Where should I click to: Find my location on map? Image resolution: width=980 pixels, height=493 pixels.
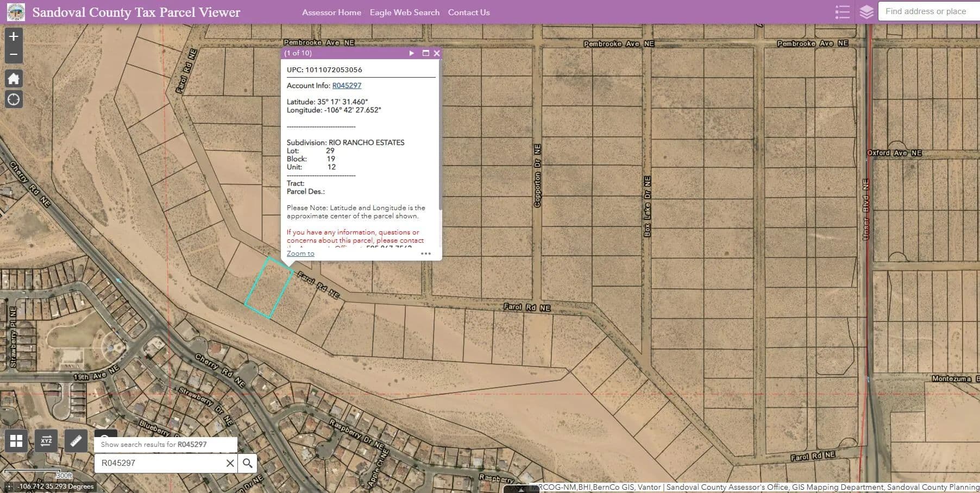14,99
